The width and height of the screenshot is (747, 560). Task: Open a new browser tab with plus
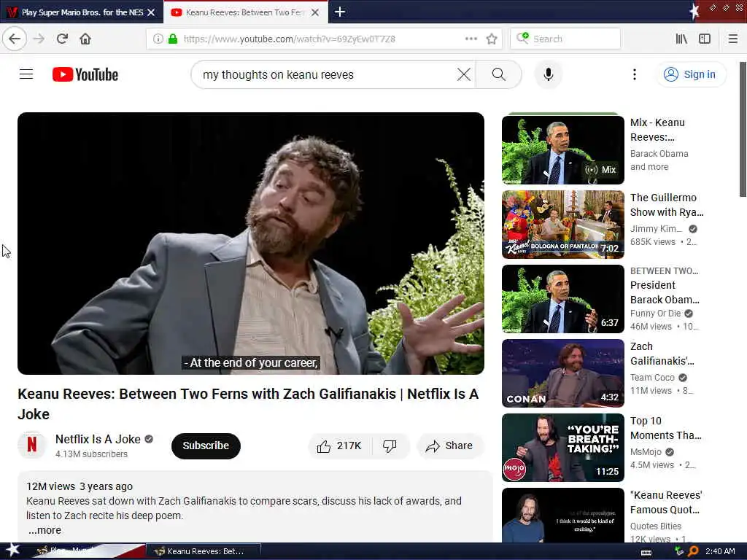pos(340,12)
